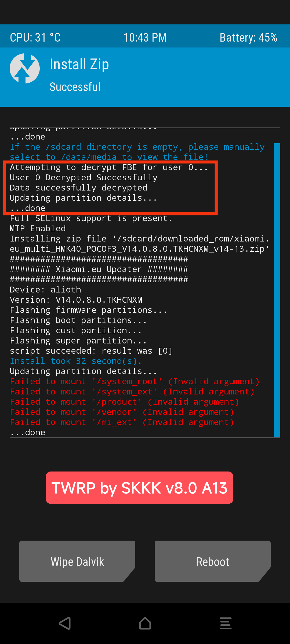Tap the Wipe Dalvik button
This screenshot has height=644, width=290.
pos(77,561)
